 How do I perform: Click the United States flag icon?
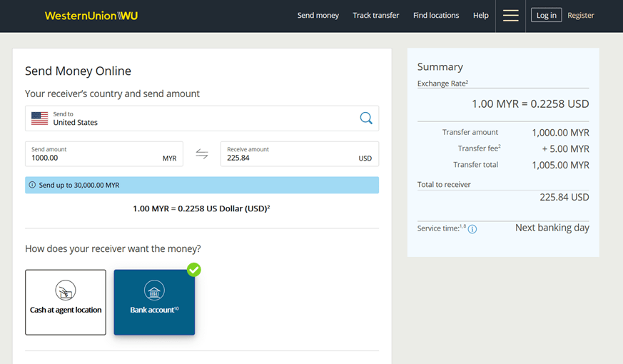[40, 118]
